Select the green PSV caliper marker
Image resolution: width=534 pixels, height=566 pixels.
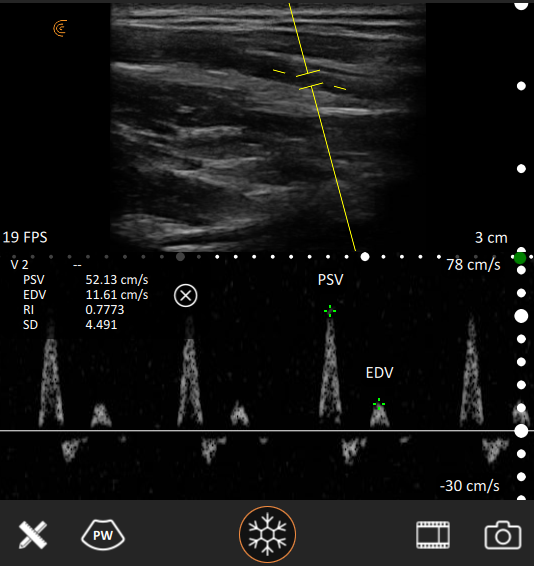click(x=330, y=311)
